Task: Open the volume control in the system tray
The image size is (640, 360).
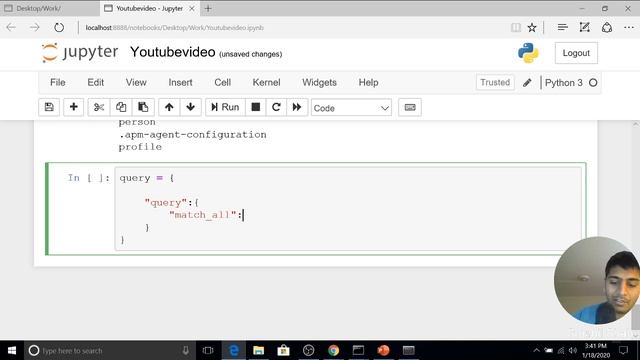Action: tap(573, 350)
